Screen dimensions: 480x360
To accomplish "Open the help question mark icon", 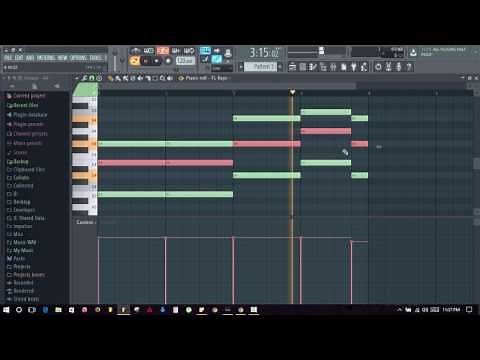I will (x=409, y=67).
